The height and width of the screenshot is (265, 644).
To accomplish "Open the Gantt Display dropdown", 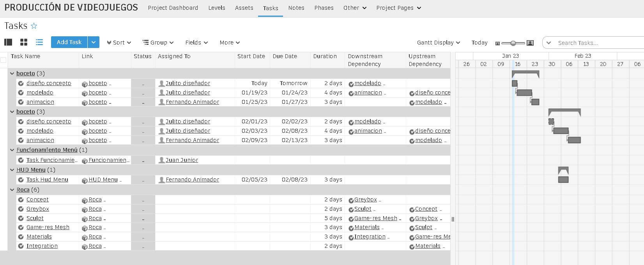I will pos(438,43).
